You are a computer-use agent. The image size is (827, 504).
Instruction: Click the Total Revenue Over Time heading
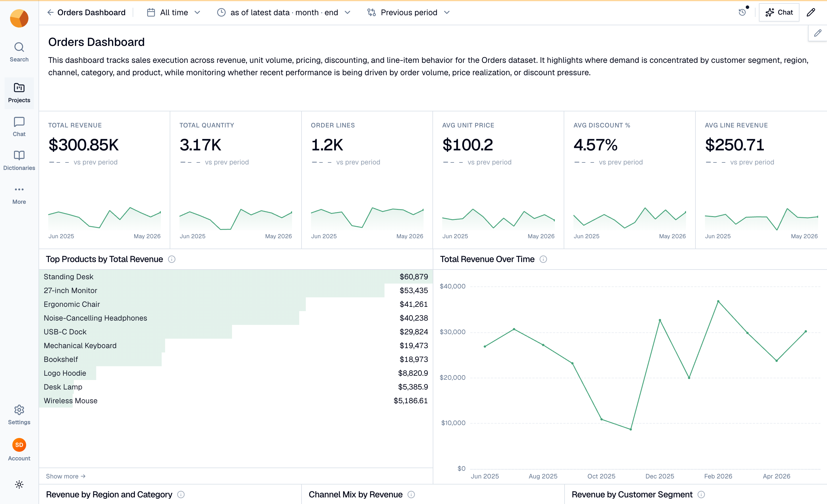[x=487, y=259]
